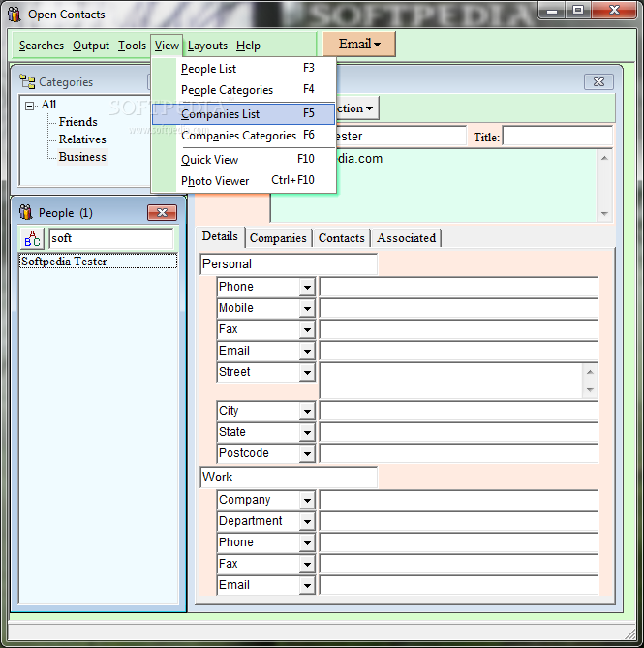Open the Email dropdown button
The width and height of the screenshot is (644, 648).
359,44
